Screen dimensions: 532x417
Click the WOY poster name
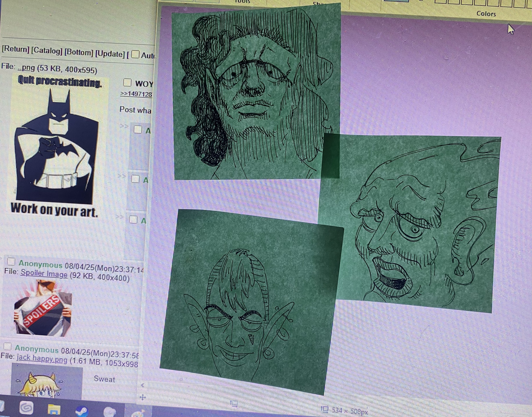pyautogui.click(x=144, y=84)
